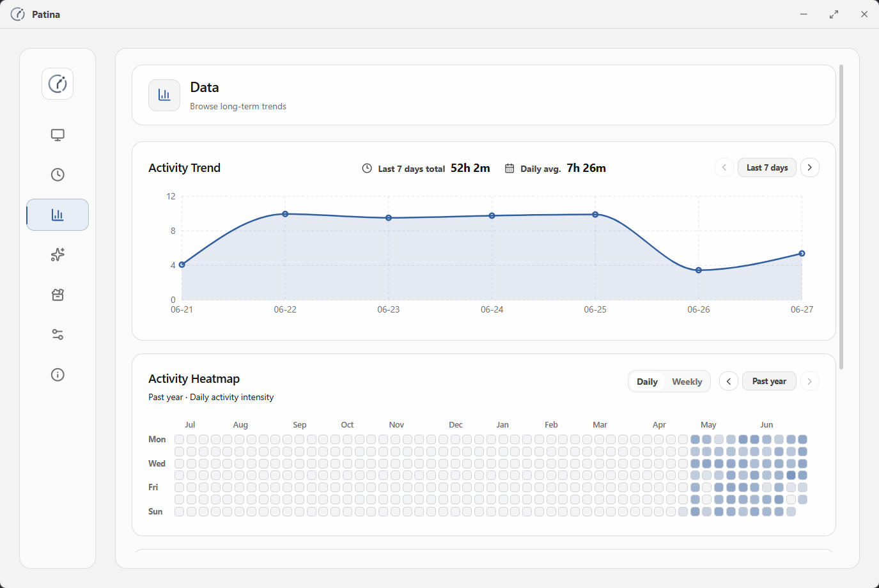Image resolution: width=879 pixels, height=588 pixels.
Task: Click the calendar icon beside Daily avg.
Action: tap(510, 168)
